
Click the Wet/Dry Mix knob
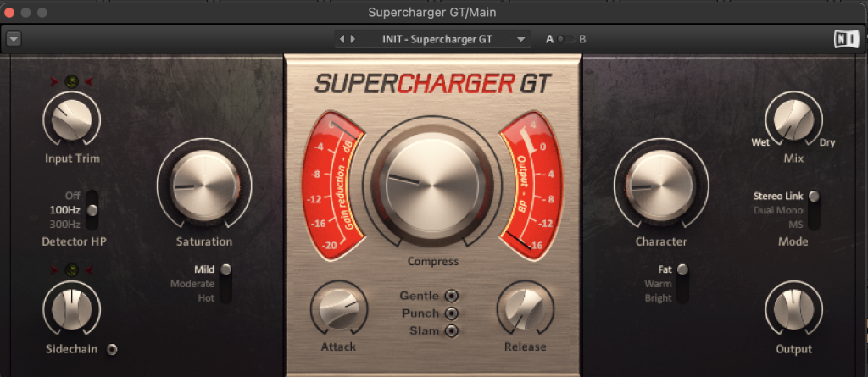(x=793, y=119)
